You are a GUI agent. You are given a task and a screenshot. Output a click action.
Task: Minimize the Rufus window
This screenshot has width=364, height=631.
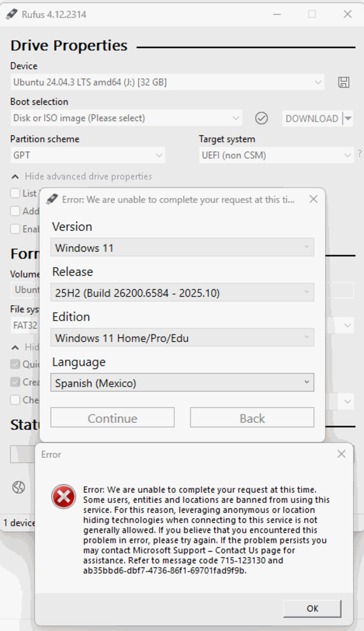(277, 14)
